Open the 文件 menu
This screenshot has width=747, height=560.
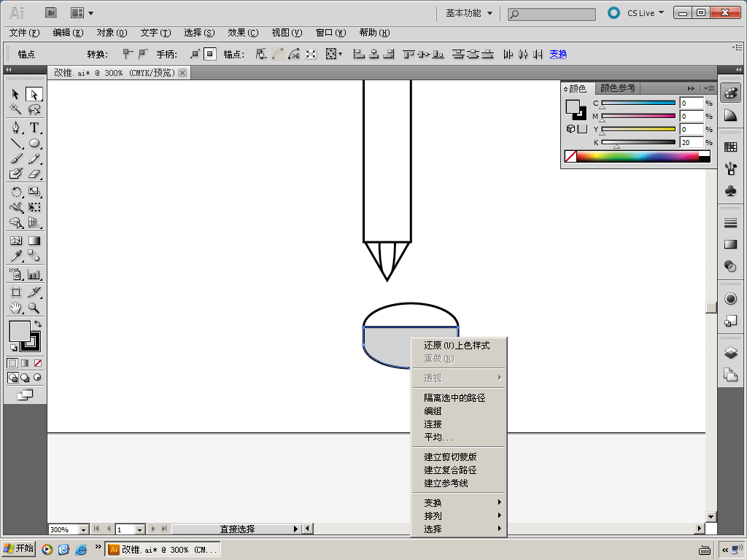pyautogui.click(x=24, y=33)
